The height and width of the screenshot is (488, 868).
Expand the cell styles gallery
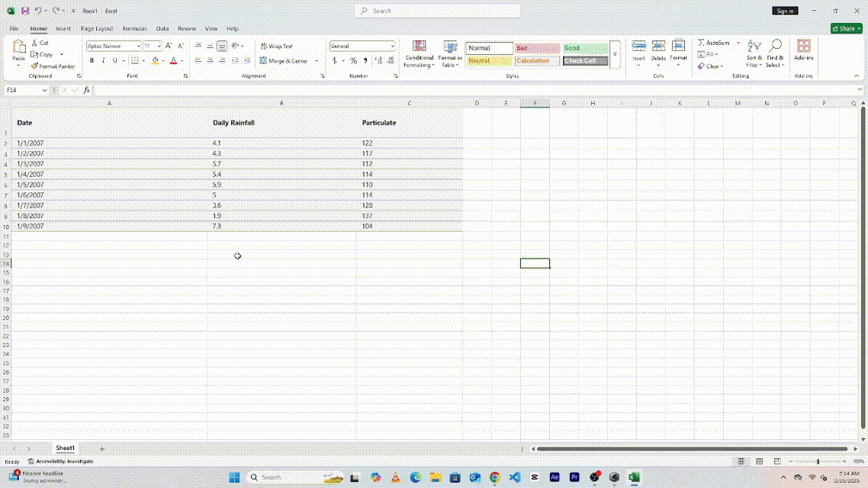[615, 54]
